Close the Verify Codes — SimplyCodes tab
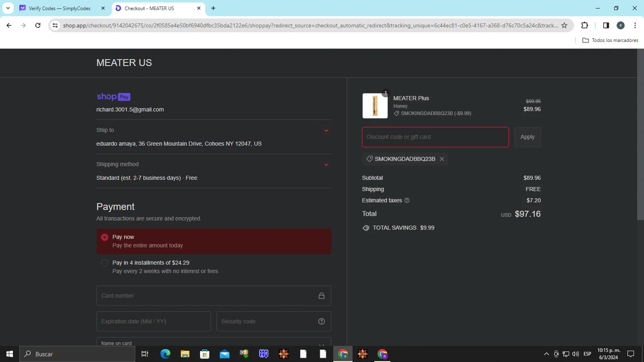The width and height of the screenshot is (644, 362). coord(103,8)
